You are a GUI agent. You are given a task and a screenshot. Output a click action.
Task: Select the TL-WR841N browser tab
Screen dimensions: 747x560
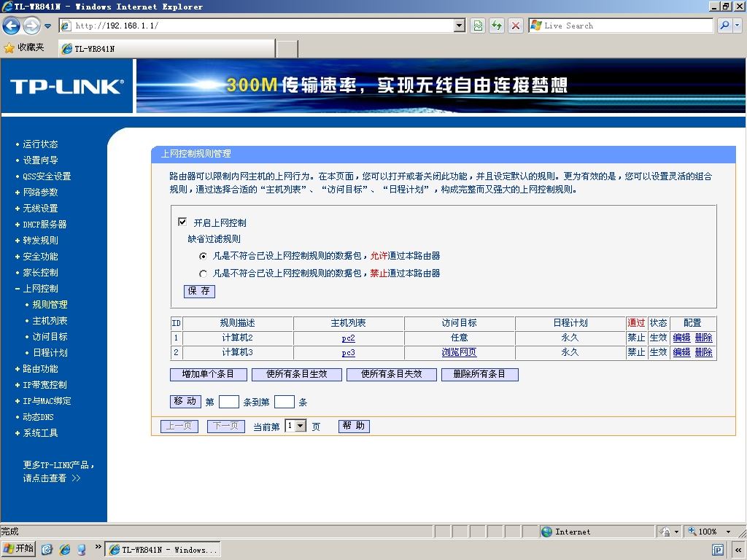tap(167, 49)
